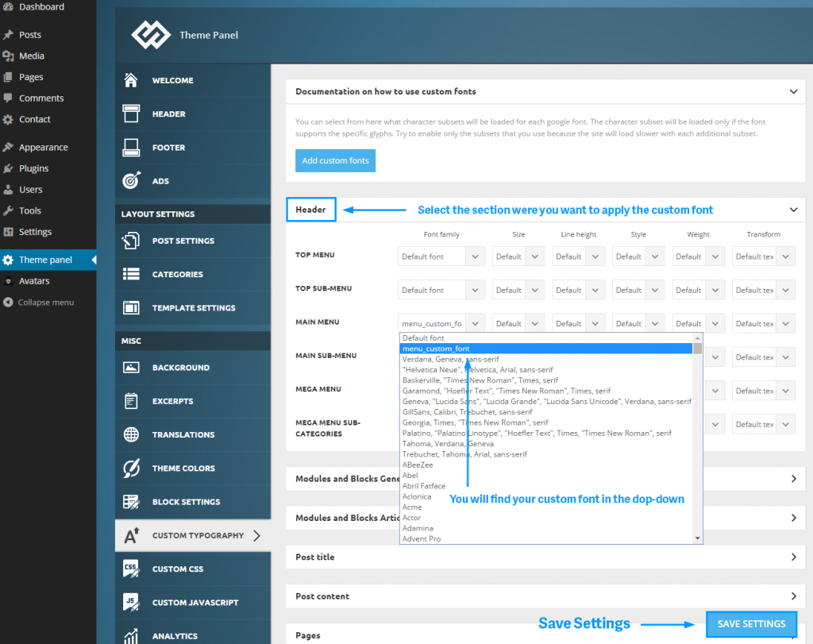Open Custom CSS via its CSS icon
Viewport: 813px width, 644px height.
coord(132,568)
